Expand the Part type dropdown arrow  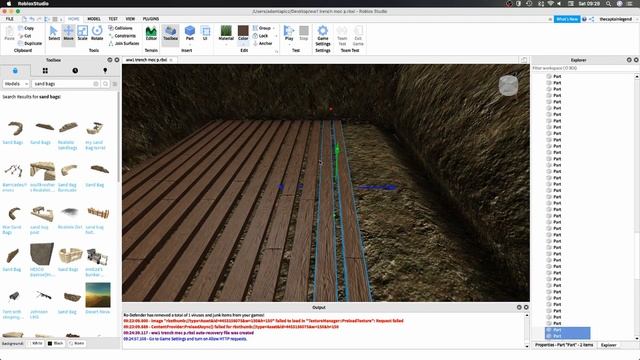tap(190, 44)
